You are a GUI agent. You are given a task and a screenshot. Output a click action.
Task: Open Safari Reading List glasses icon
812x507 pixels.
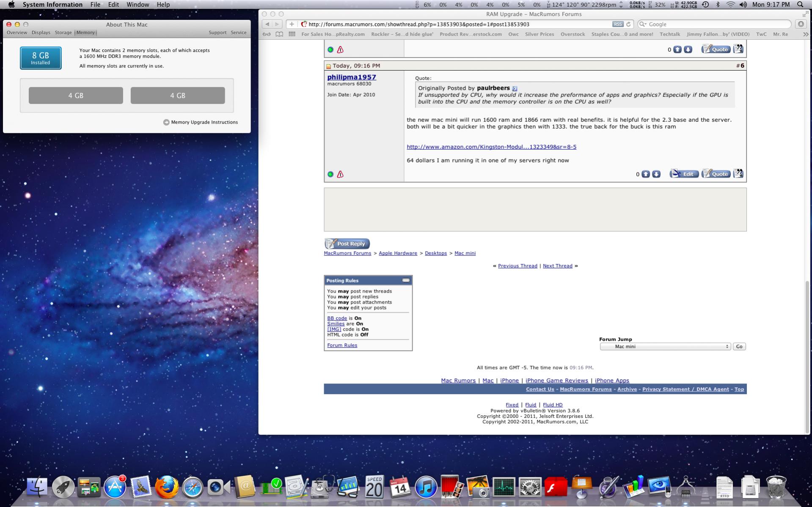pos(267,34)
